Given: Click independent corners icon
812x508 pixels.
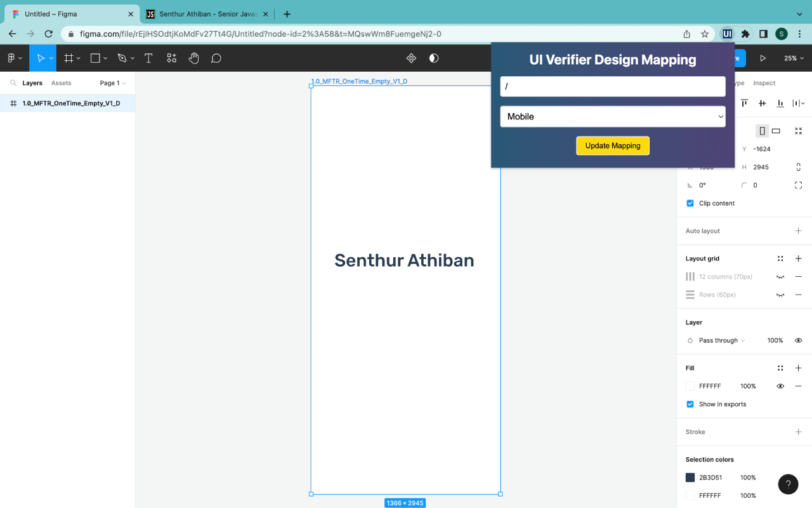Looking at the screenshot, I should [799, 185].
